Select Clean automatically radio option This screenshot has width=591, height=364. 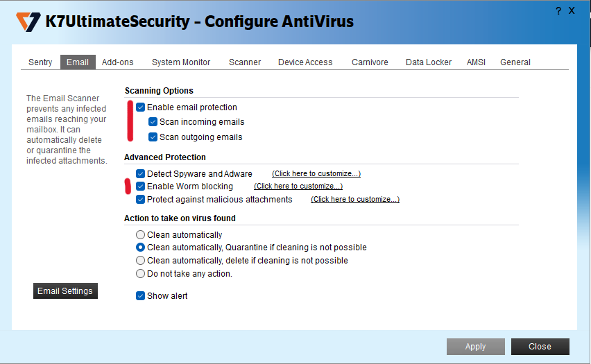coord(141,235)
